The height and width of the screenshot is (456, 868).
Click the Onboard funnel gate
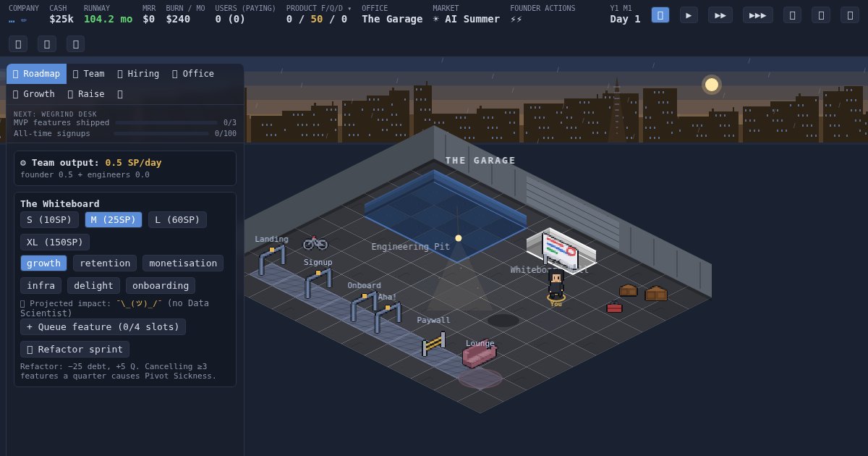pyautogui.click(x=364, y=305)
